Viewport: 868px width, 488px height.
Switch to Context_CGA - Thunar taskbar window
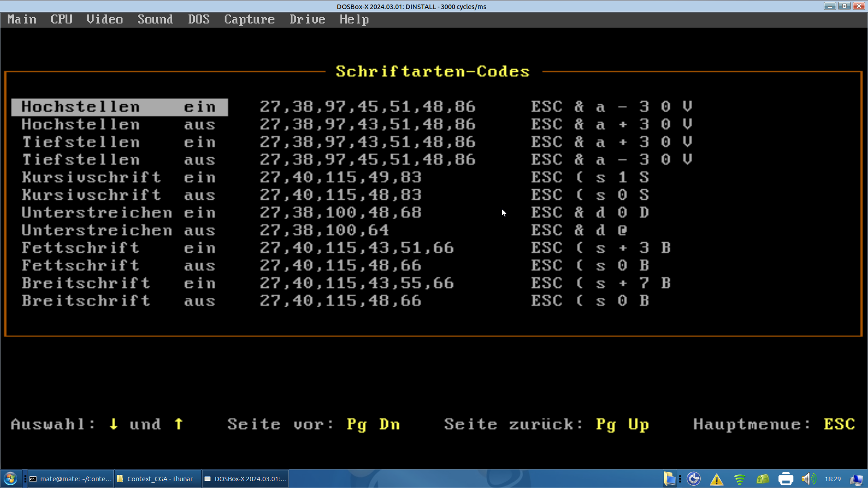(x=157, y=479)
